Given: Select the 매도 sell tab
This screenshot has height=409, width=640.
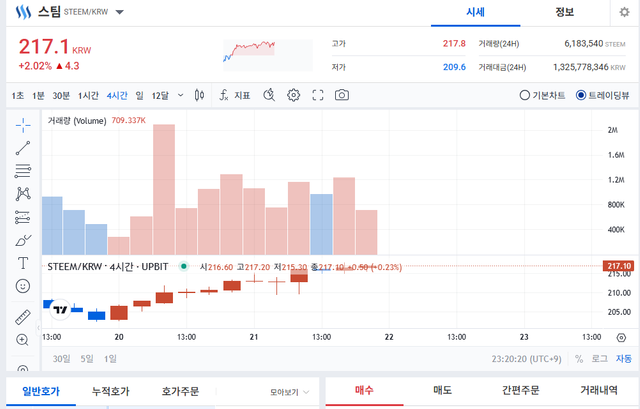Looking at the screenshot, I should tap(442, 390).
